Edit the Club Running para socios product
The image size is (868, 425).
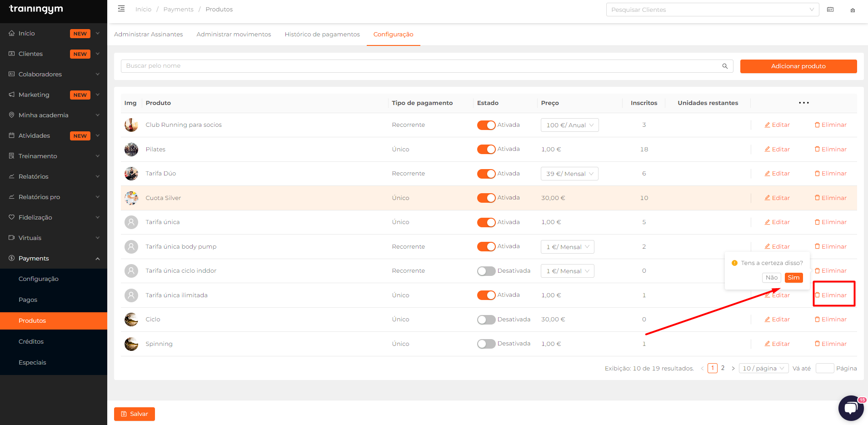(x=777, y=125)
